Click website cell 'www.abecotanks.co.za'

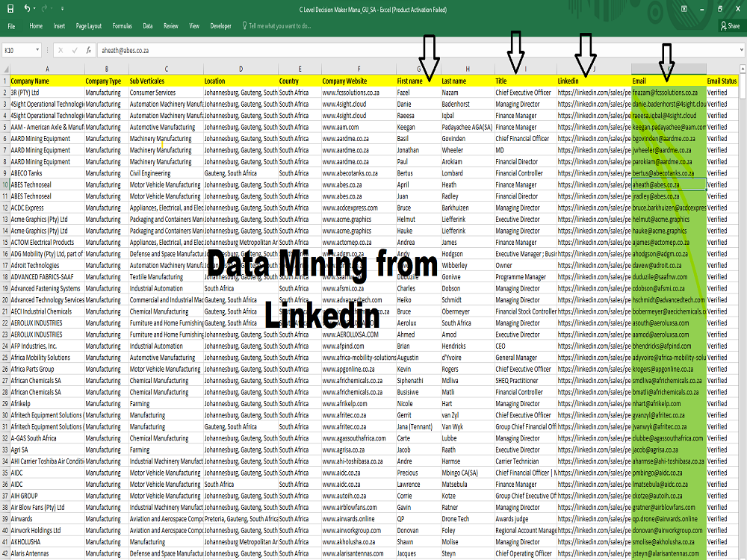(359, 173)
